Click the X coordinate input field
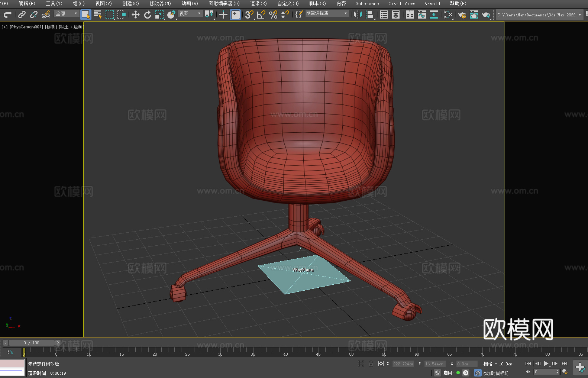588x378 pixels. (403, 364)
